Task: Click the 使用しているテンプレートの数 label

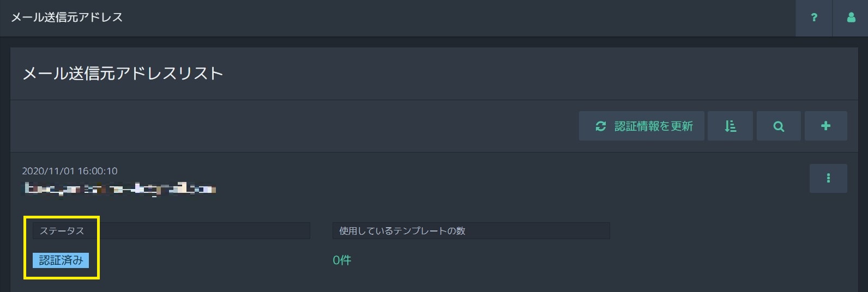Action: 402,231
